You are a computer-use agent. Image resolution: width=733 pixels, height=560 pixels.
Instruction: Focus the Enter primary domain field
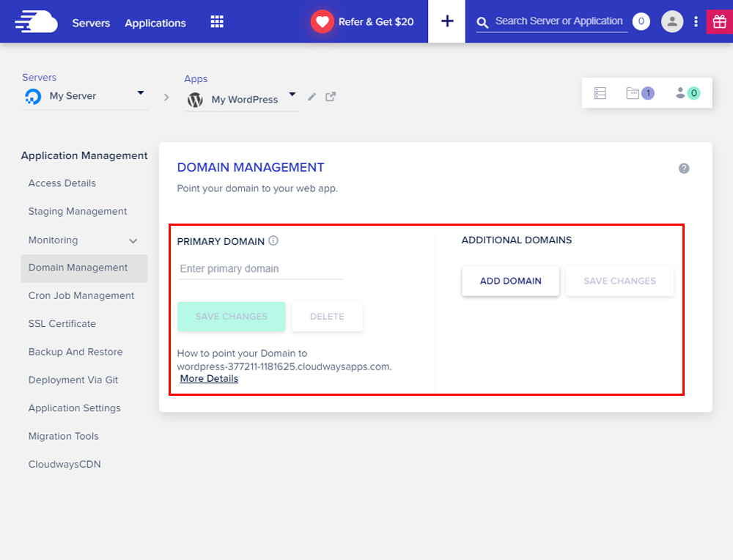[260, 269]
